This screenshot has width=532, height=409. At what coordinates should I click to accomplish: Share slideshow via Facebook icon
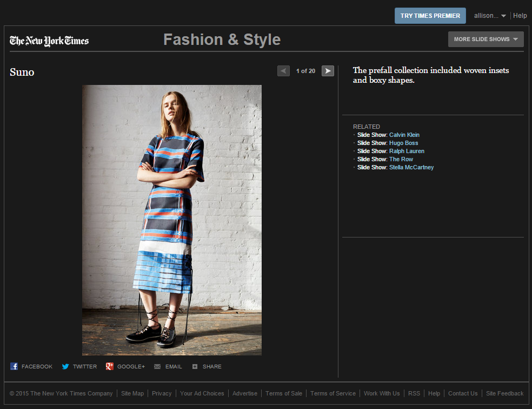click(14, 366)
